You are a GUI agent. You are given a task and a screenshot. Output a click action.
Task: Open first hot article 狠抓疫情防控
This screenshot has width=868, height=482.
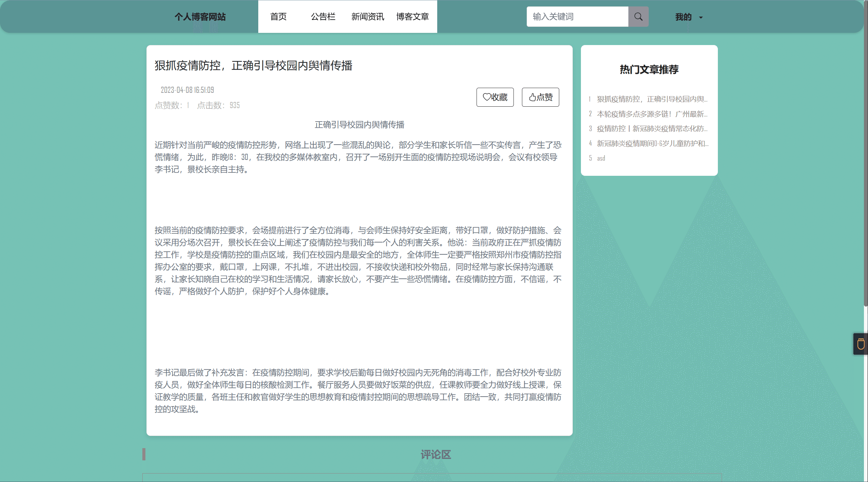tap(652, 99)
